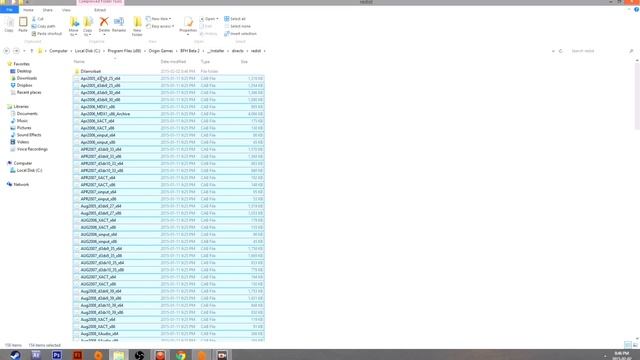Screen dimensions: 640x360
Task: Click the Properties icon
Action: coord(188,22)
